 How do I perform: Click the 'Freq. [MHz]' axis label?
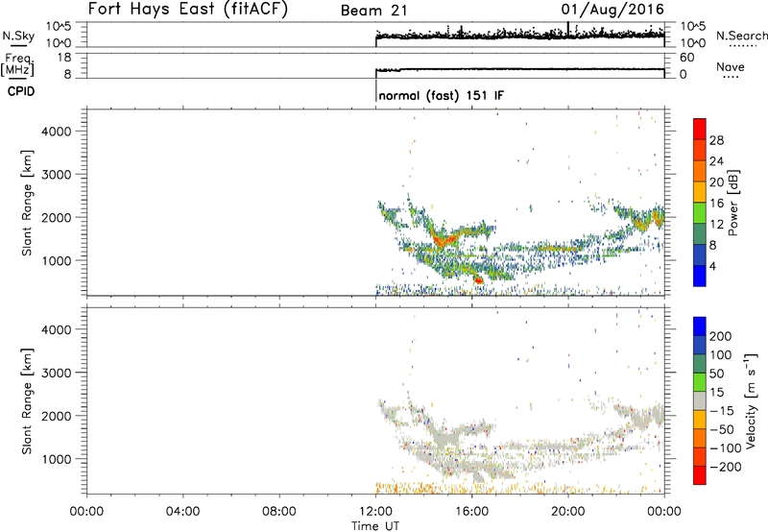pyautogui.click(x=17, y=65)
